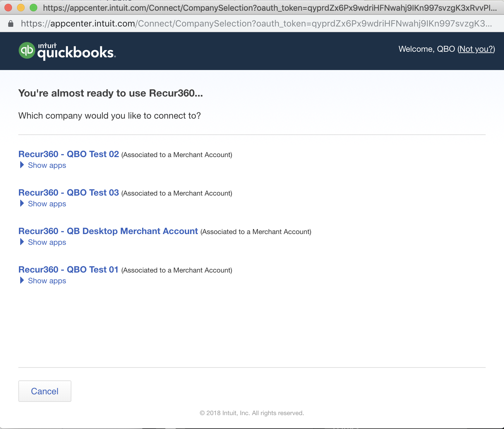Image resolution: width=504 pixels, height=429 pixels.
Task: Expand Show apps under QB Desktop Merchant Account
Action: tap(43, 242)
